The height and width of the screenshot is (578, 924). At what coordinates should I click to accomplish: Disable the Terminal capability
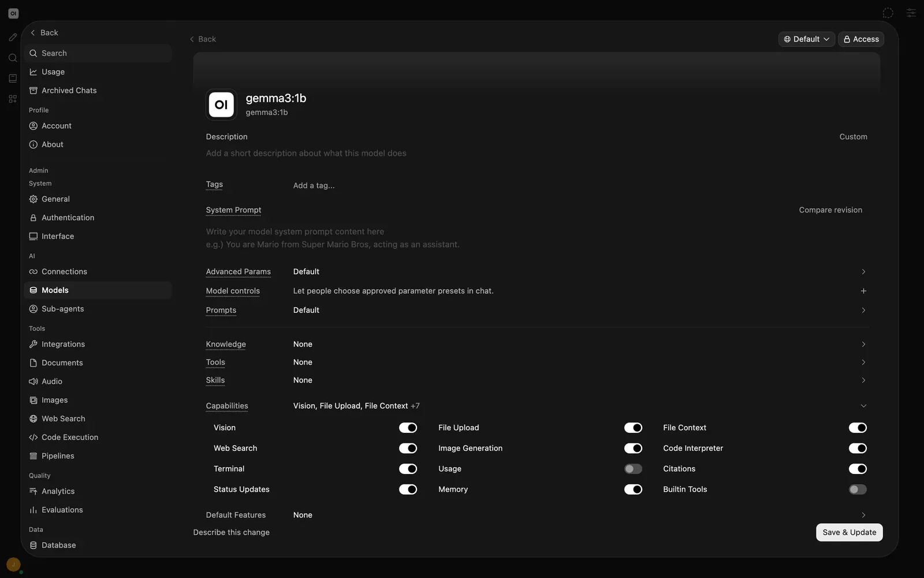click(408, 469)
